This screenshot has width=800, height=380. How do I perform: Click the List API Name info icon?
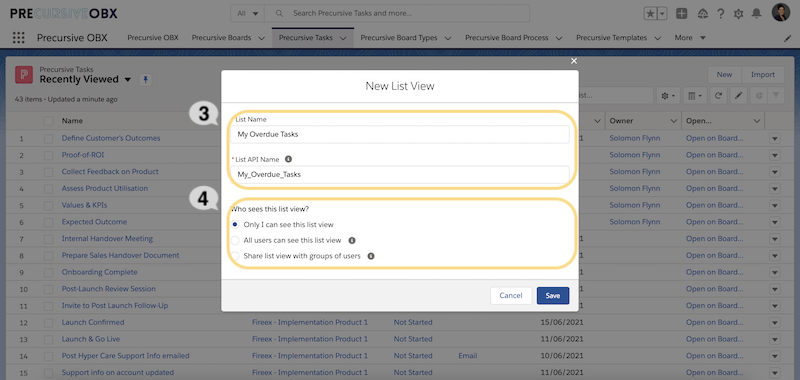[288, 159]
